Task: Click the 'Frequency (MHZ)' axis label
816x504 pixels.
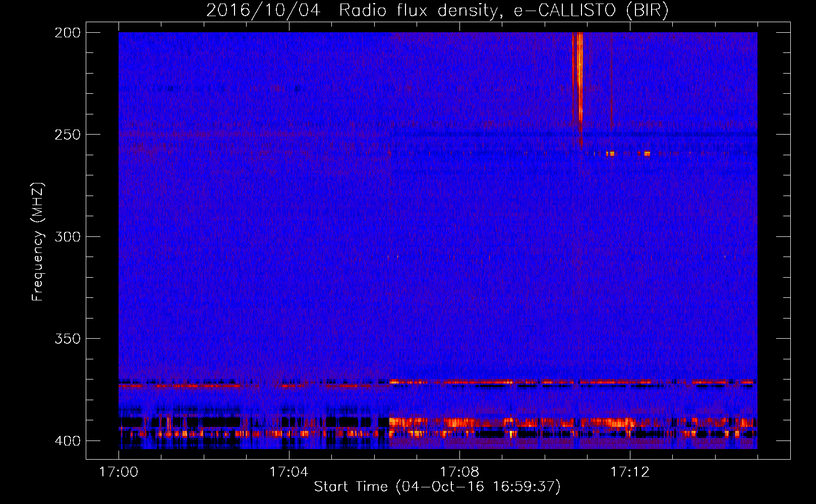Action: 38,241
